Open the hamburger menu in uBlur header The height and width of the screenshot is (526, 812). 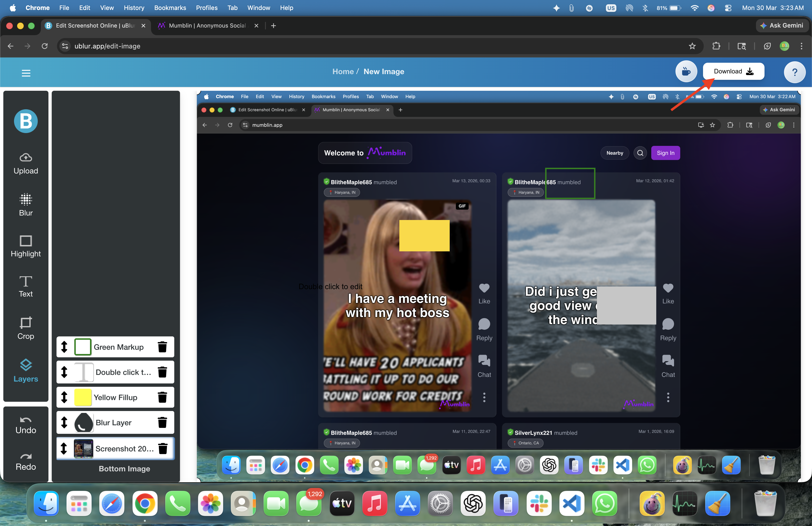[26, 73]
